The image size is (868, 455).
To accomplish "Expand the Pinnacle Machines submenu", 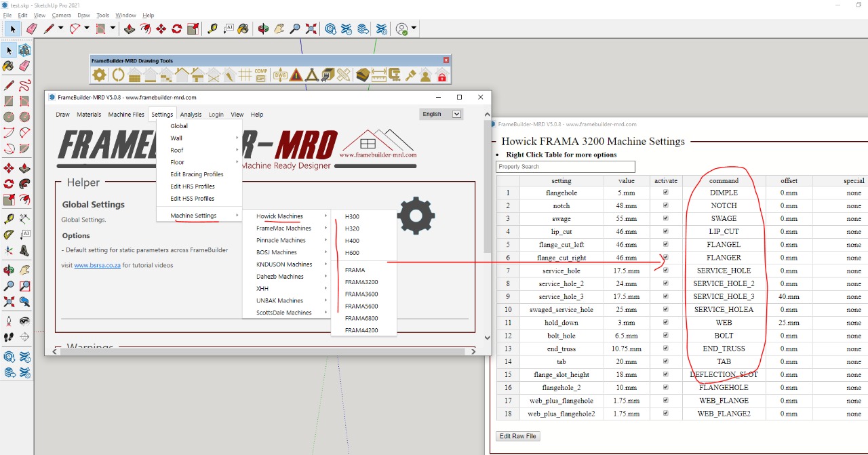I will (286, 241).
